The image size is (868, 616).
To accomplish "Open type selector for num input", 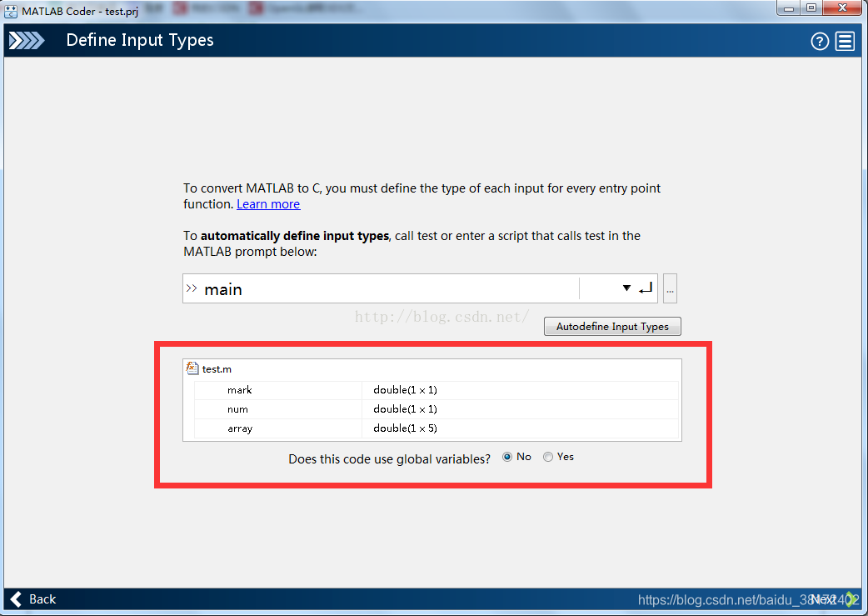I will point(405,409).
